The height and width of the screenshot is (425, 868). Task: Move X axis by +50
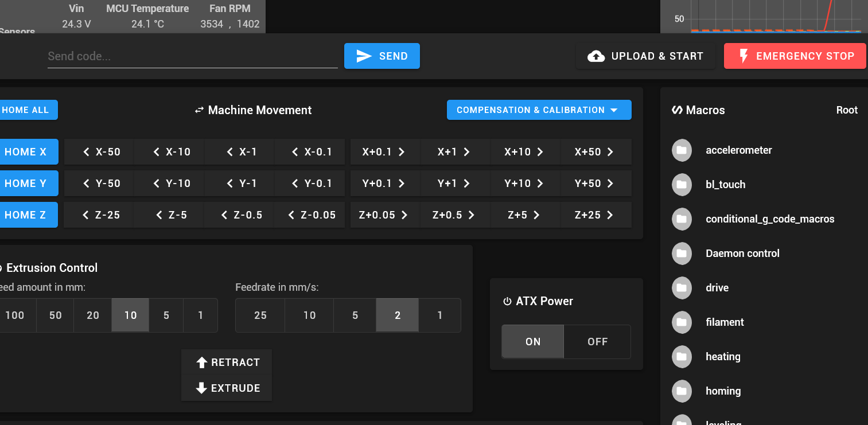(x=596, y=152)
